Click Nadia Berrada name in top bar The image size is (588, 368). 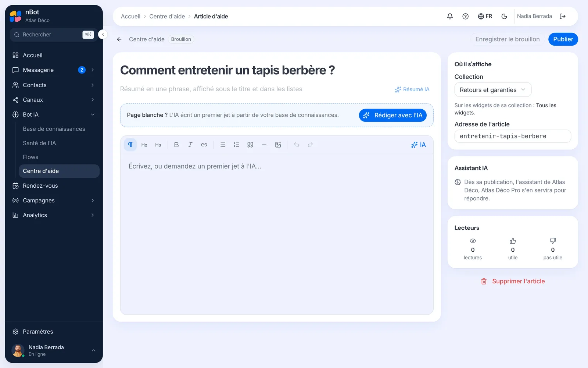pyautogui.click(x=534, y=16)
